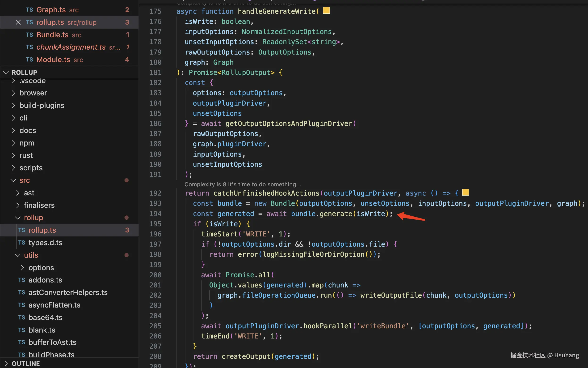This screenshot has width=588, height=368.
Task: Click the TS icon beside types.d.ts
Action: pos(22,242)
